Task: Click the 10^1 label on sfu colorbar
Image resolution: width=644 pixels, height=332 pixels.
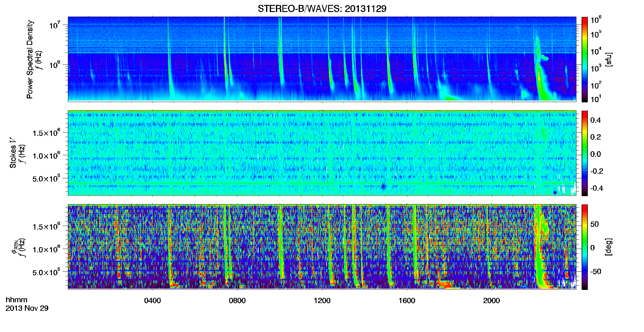Action: coord(596,99)
